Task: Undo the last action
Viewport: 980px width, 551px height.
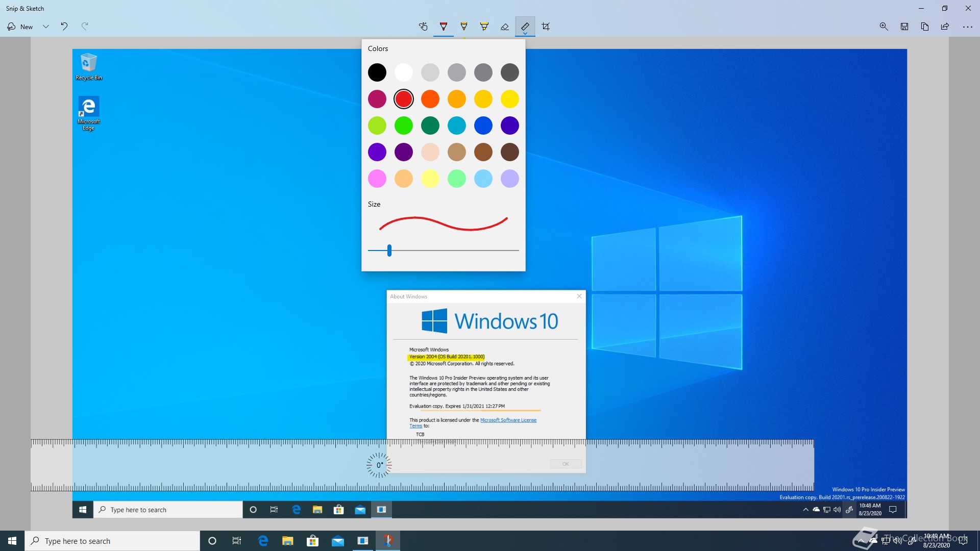Action: (x=64, y=27)
